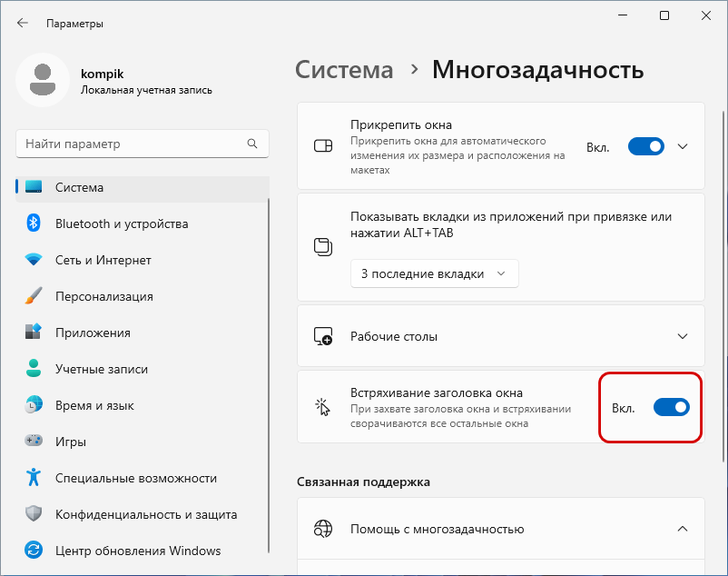Click the back arrow icon
Image resolution: width=728 pixels, height=576 pixels.
(23, 24)
